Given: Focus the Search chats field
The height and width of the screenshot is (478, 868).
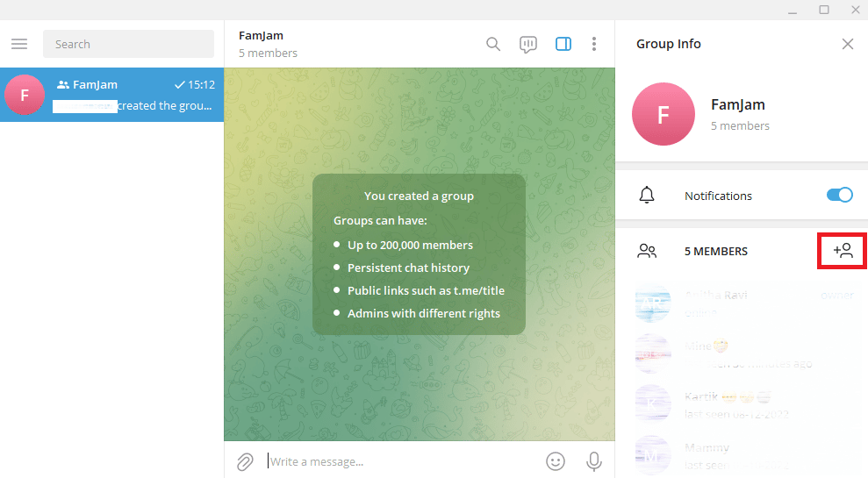Looking at the screenshot, I should (128, 44).
